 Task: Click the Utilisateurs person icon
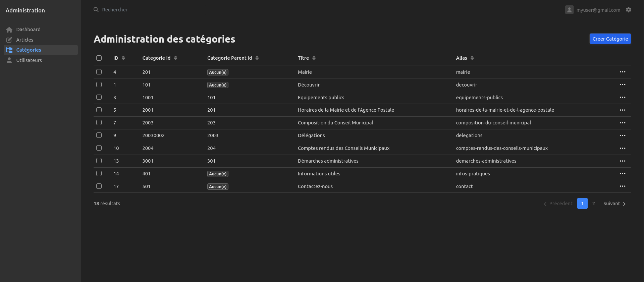pos(9,60)
